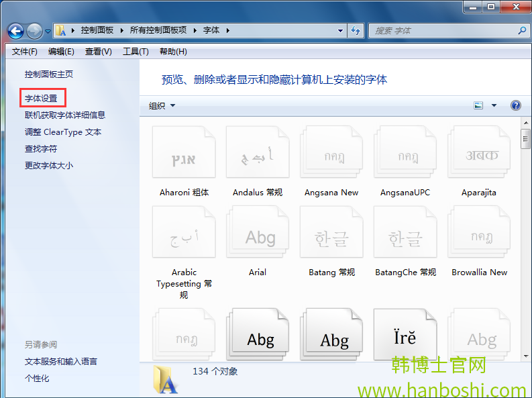Open 文本服务和输入语言 link
This screenshot has height=398, width=532.
pos(61,362)
